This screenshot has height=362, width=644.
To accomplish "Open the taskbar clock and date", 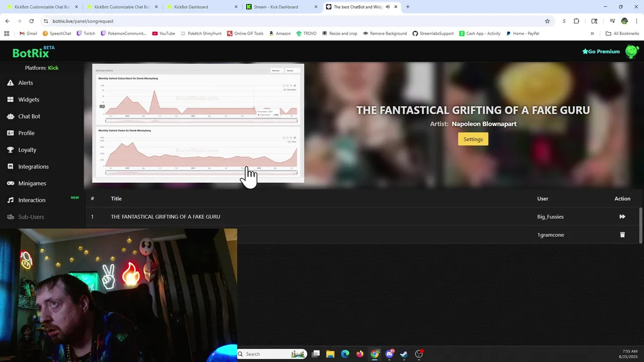I will pyautogui.click(x=629, y=354).
